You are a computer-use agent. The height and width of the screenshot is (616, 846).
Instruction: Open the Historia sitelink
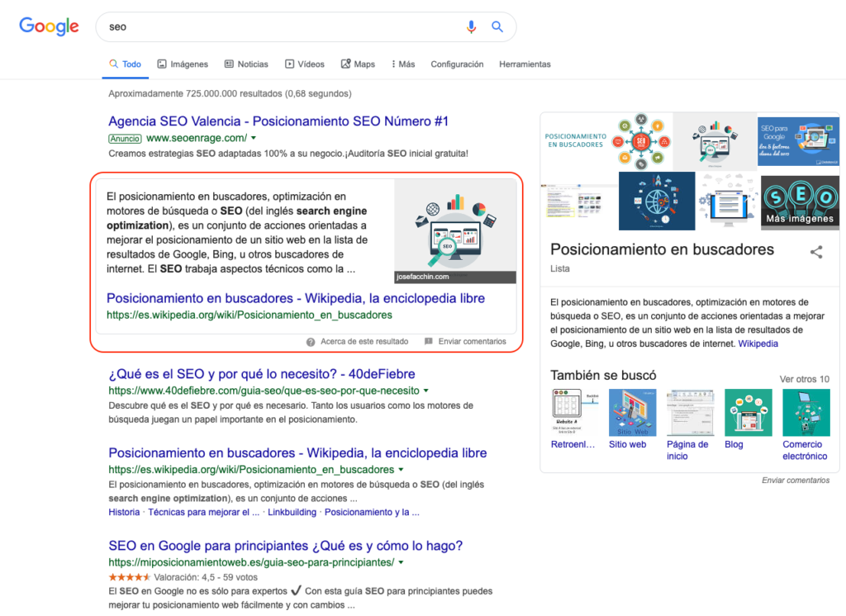[x=124, y=513]
